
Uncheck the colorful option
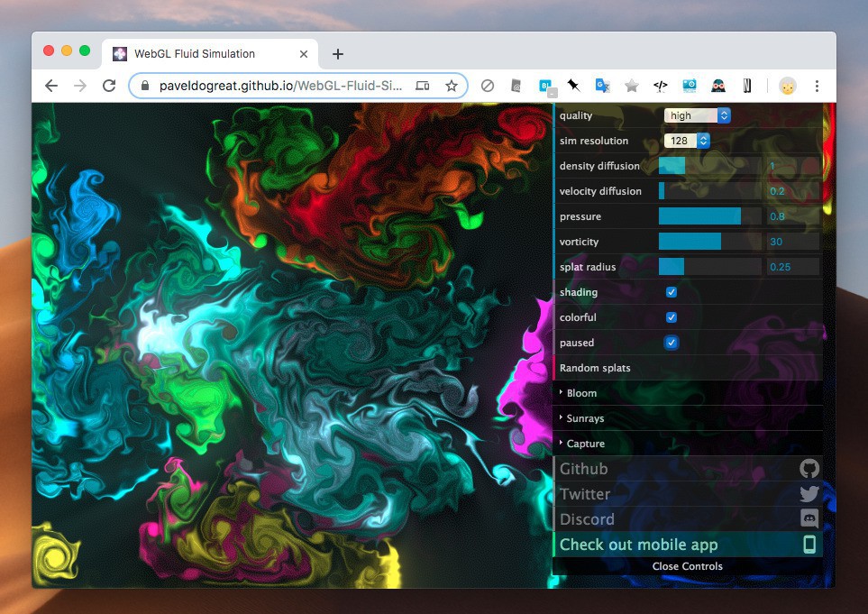(x=672, y=317)
